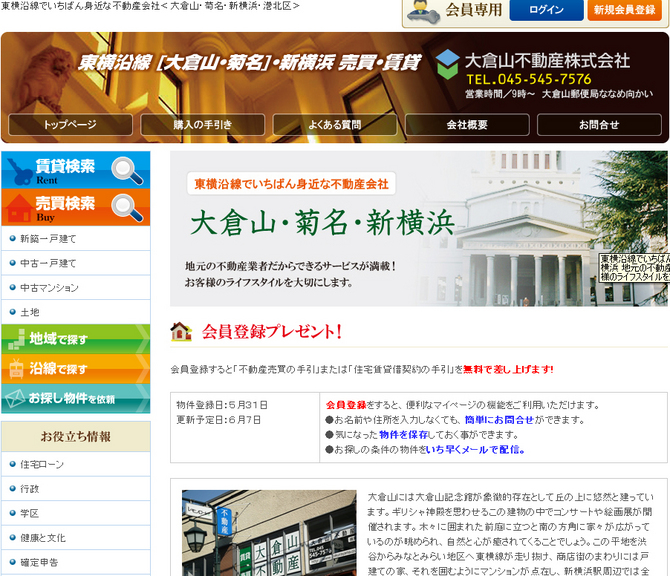Click the 更新予定日:6月7日 text
This screenshot has width=670, height=576.
click(218, 420)
